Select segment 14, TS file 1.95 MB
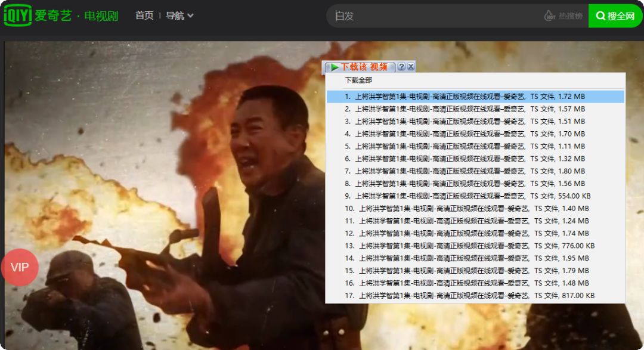This screenshot has height=350, width=644. 476,258
